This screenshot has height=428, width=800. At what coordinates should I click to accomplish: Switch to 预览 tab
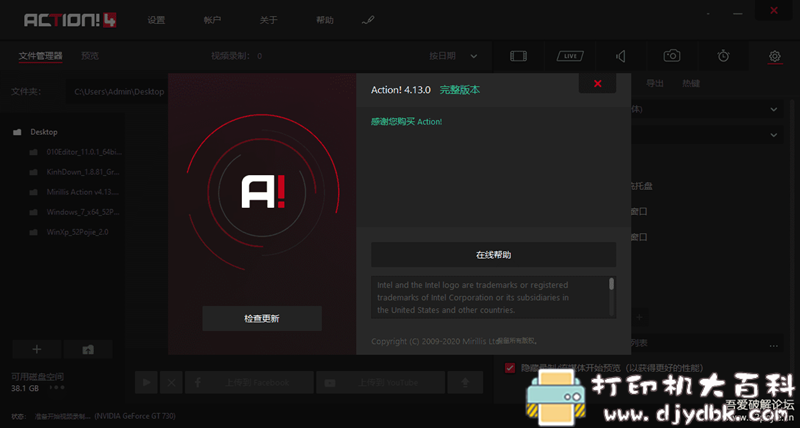click(90, 56)
